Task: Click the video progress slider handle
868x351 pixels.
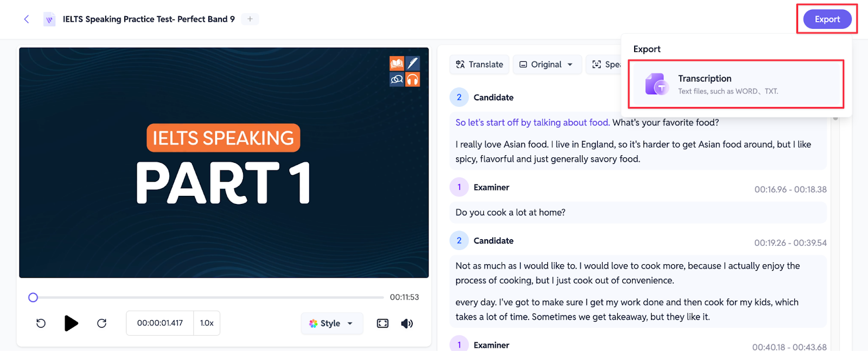Action: click(33, 297)
